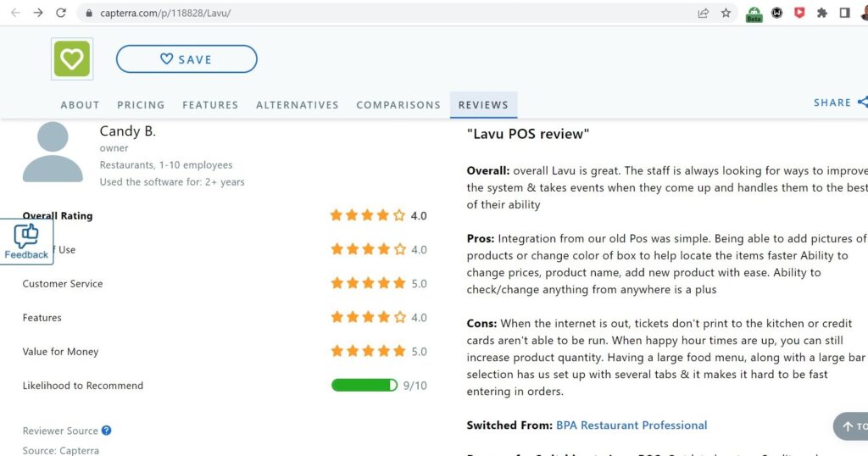Click the red shield extension icon
This screenshot has width=868, height=456.
(x=798, y=13)
